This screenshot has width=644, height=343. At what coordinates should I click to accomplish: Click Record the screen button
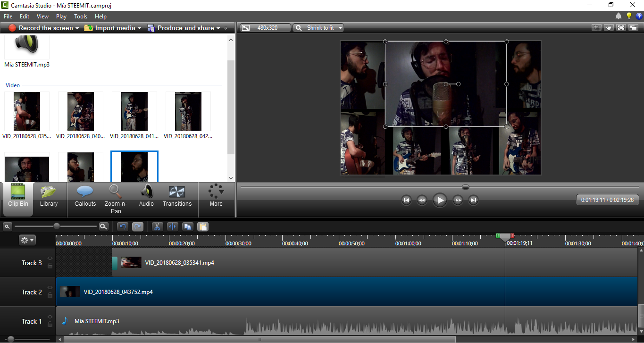pyautogui.click(x=41, y=28)
